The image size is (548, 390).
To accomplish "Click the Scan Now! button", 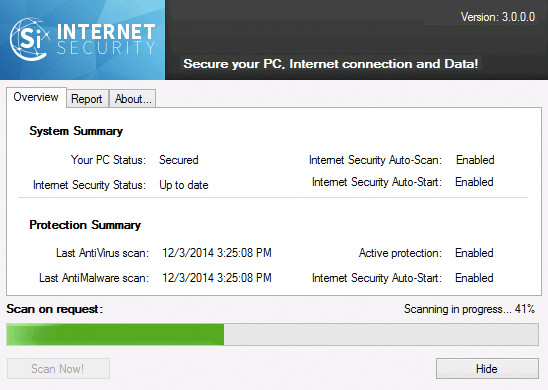I will coord(58,369).
